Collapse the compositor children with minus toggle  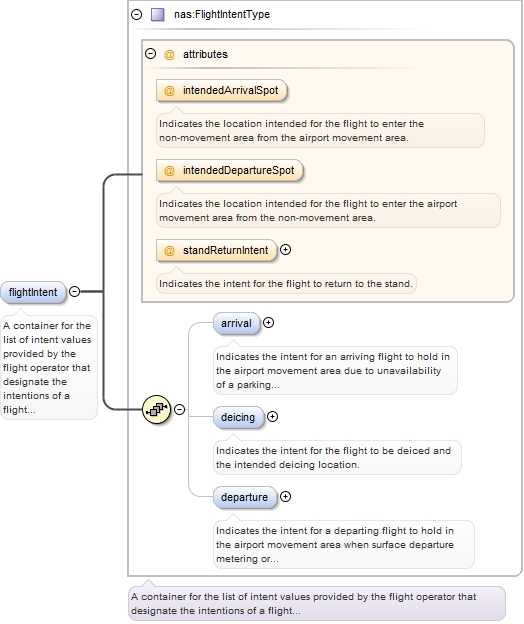coord(179,409)
